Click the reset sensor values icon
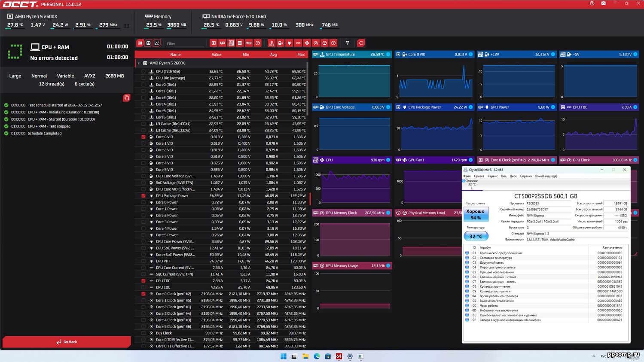 361,43
